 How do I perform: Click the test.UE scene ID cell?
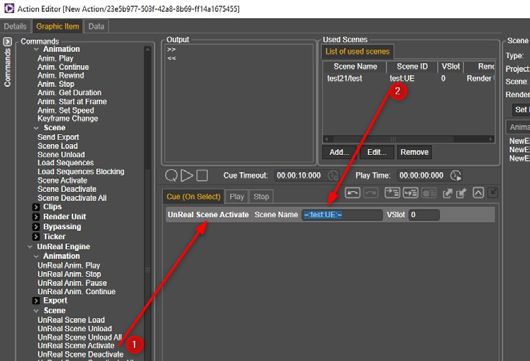click(x=402, y=79)
